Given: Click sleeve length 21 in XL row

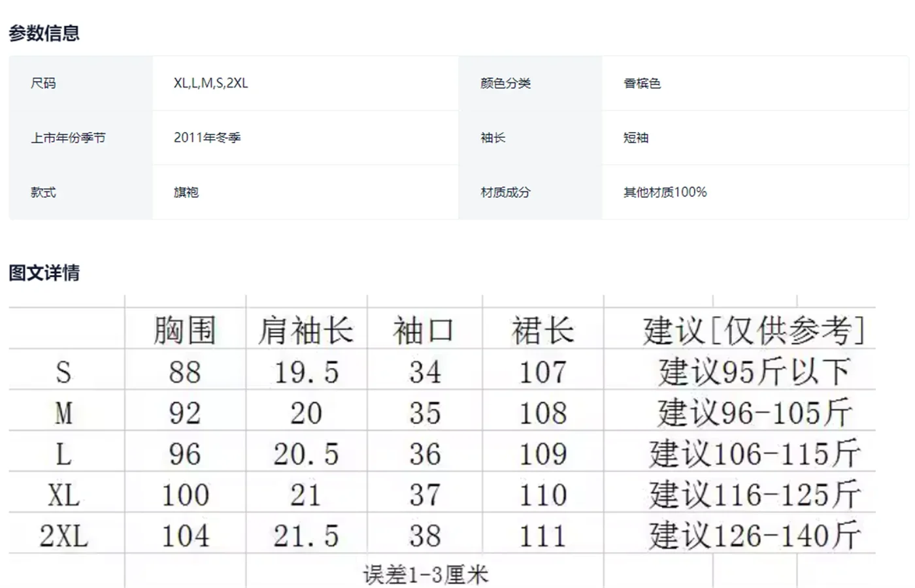Looking at the screenshot, I should [306, 495].
